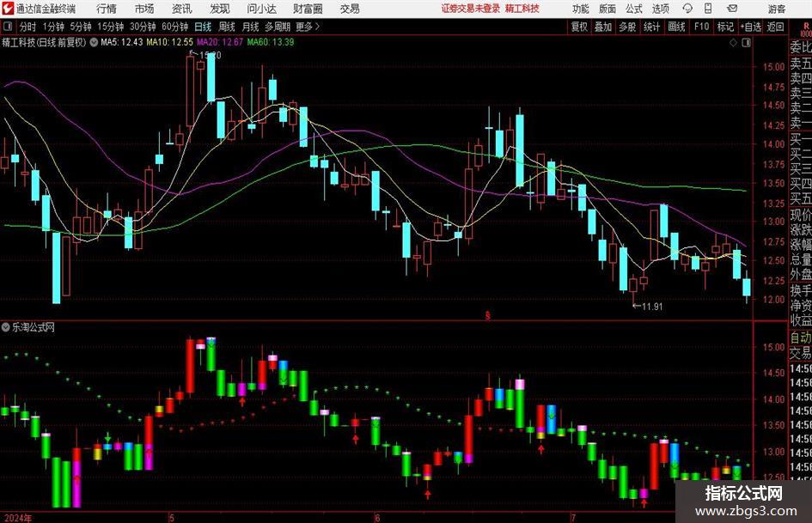
Task: Open the 问小达 menu
Action: point(261,9)
